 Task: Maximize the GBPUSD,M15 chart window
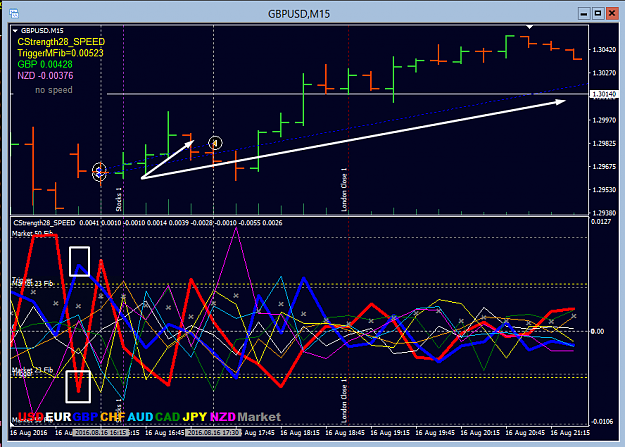(598, 14)
